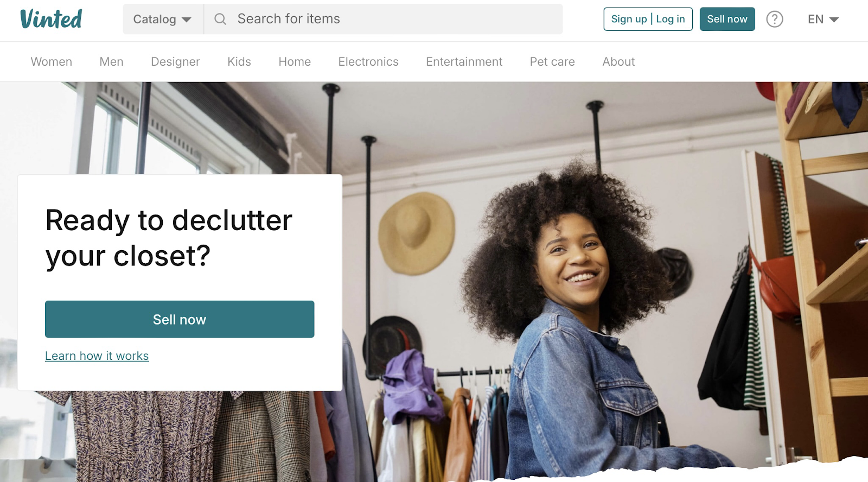The width and height of the screenshot is (868, 482).
Task: Follow the Learn how it works link
Action: (97, 356)
